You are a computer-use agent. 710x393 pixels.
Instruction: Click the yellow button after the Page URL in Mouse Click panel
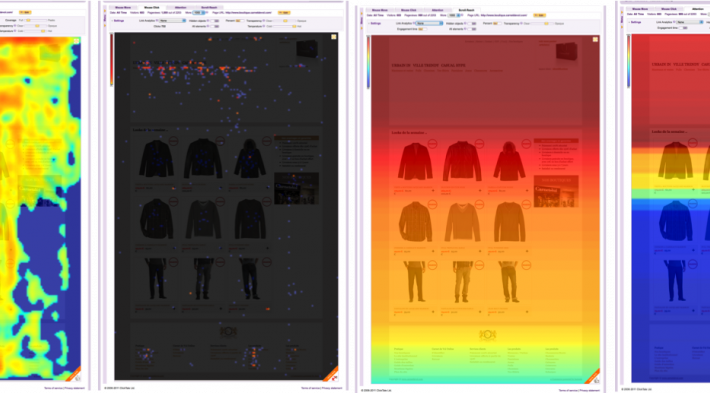[284, 13]
